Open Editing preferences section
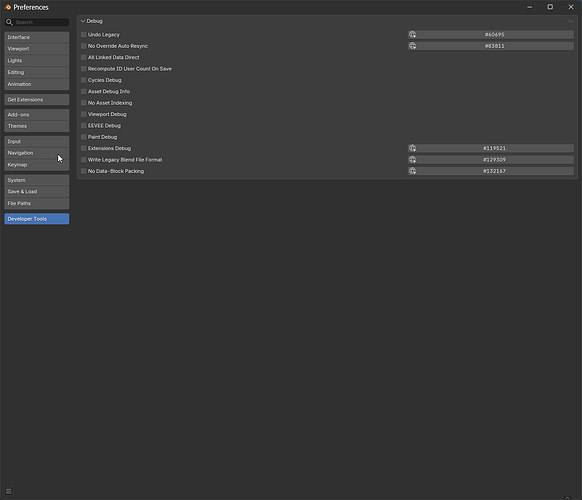 (37, 72)
